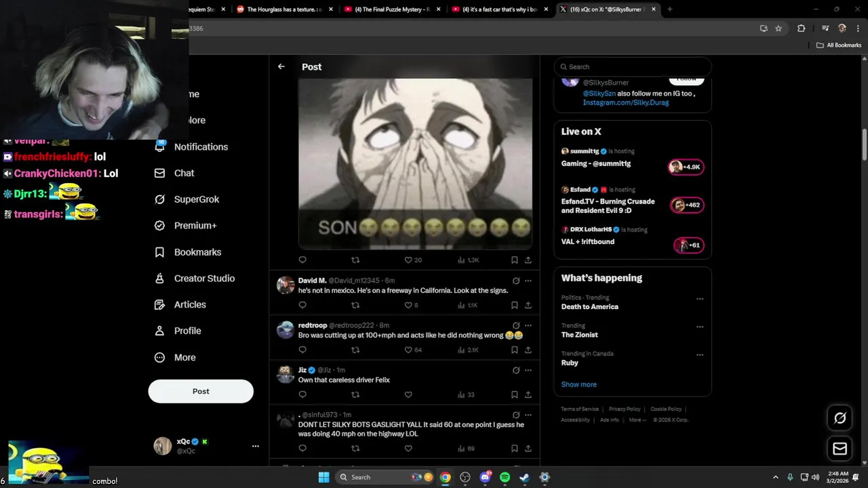View stats of SON meme post
Viewport: 868px width, 488px height.
click(469, 260)
